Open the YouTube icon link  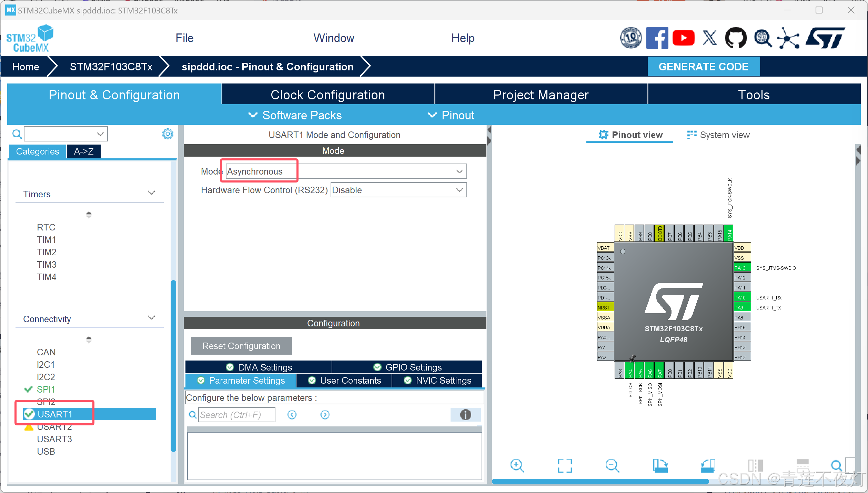pyautogui.click(x=683, y=38)
